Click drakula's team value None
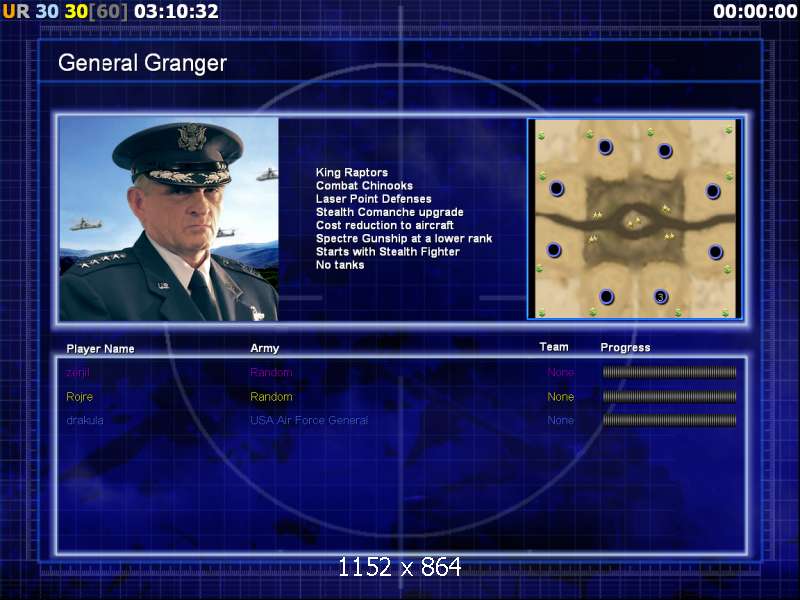The width and height of the screenshot is (800, 600). click(x=560, y=420)
